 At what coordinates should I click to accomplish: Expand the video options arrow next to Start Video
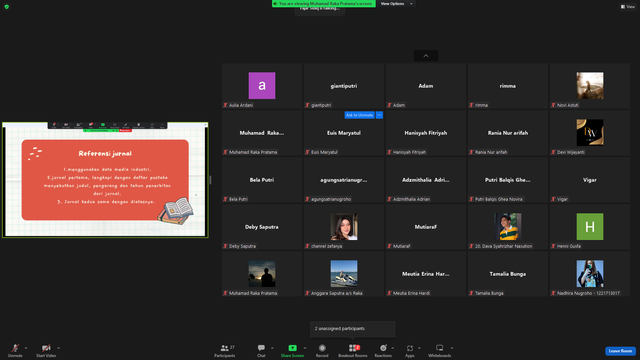tap(58, 348)
